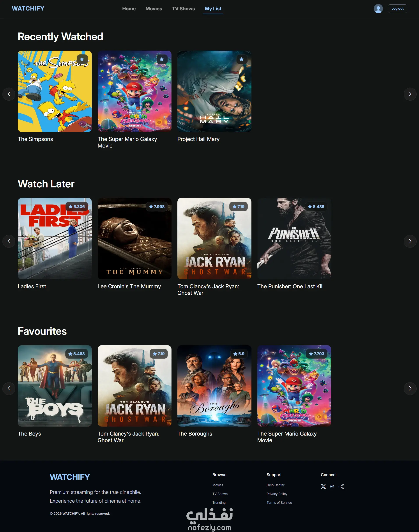Click the Log out button
Screen dimensions: 419x532
click(397, 9)
